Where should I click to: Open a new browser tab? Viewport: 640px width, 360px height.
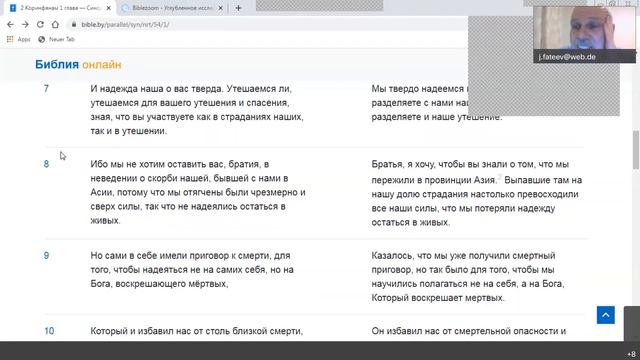[x=238, y=8]
